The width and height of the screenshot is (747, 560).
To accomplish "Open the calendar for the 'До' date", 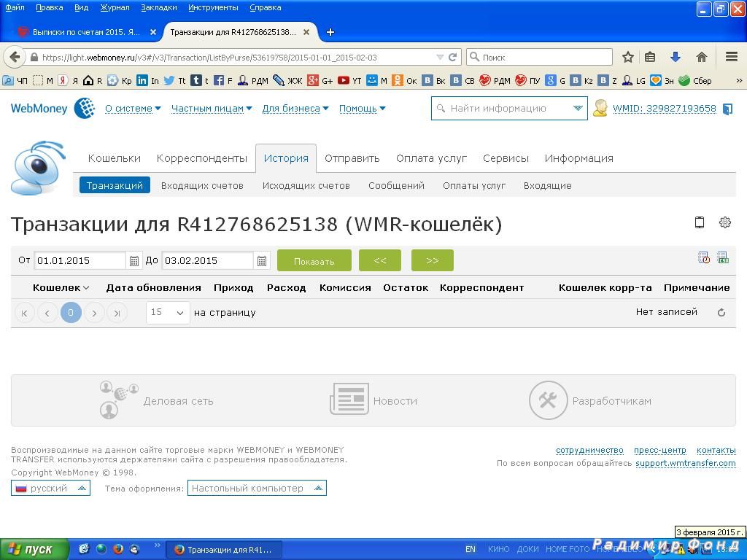I will (x=262, y=260).
